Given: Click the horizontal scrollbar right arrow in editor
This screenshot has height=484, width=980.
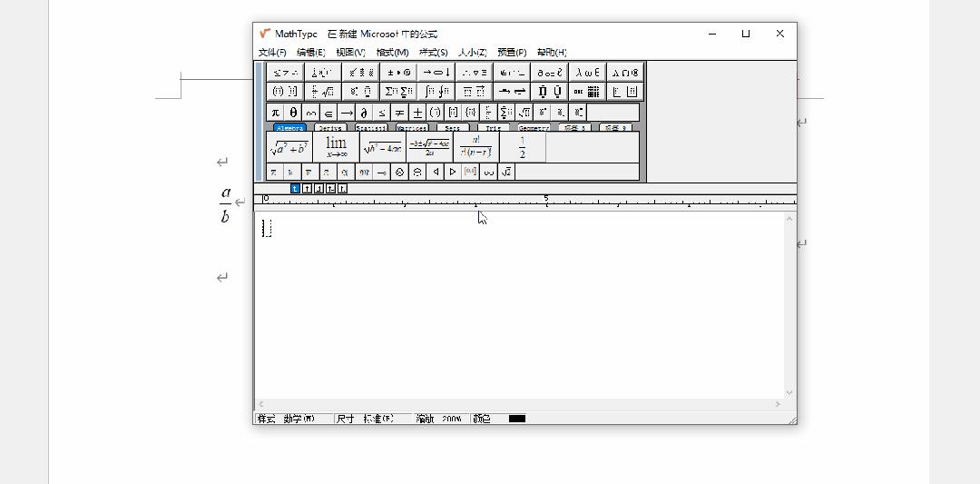Looking at the screenshot, I should (x=779, y=404).
